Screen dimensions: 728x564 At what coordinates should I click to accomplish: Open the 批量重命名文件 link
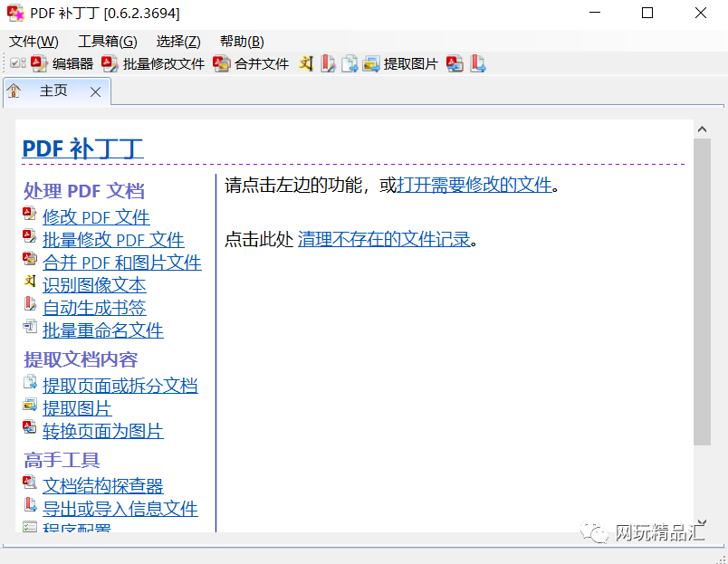tap(103, 330)
